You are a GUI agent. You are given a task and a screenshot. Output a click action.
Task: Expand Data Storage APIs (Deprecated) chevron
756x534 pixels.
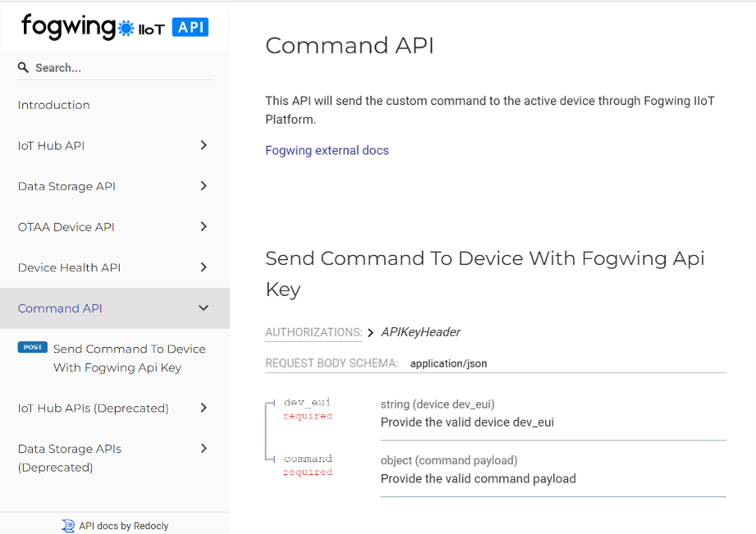click(204, 448)
